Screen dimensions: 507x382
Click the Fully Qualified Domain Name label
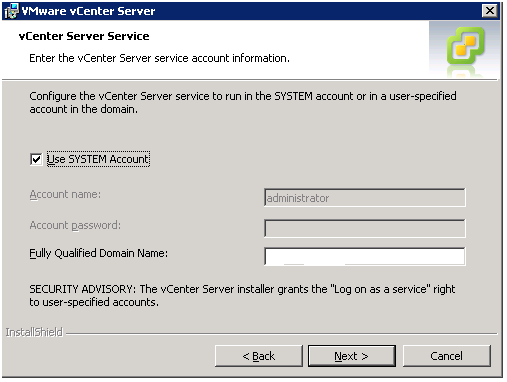click(99, 254)
